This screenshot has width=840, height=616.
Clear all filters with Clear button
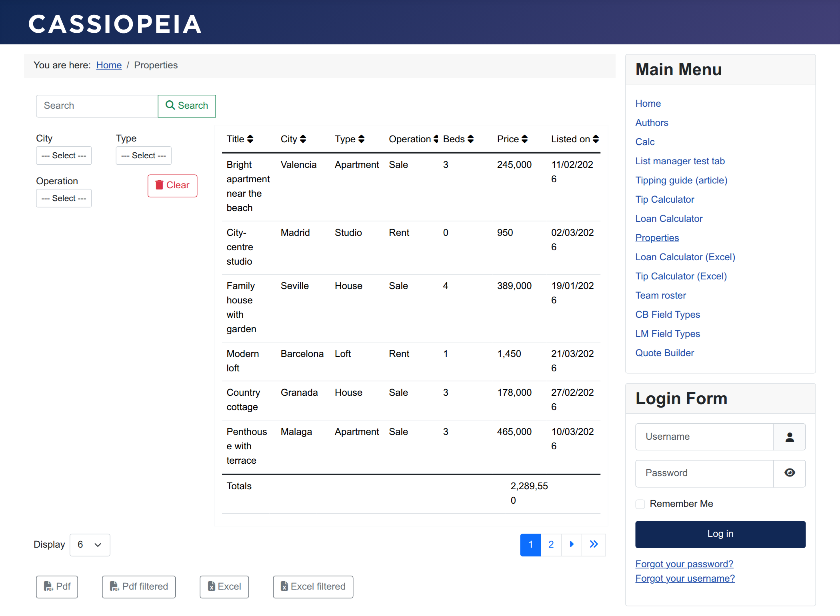tap(172, 186)
